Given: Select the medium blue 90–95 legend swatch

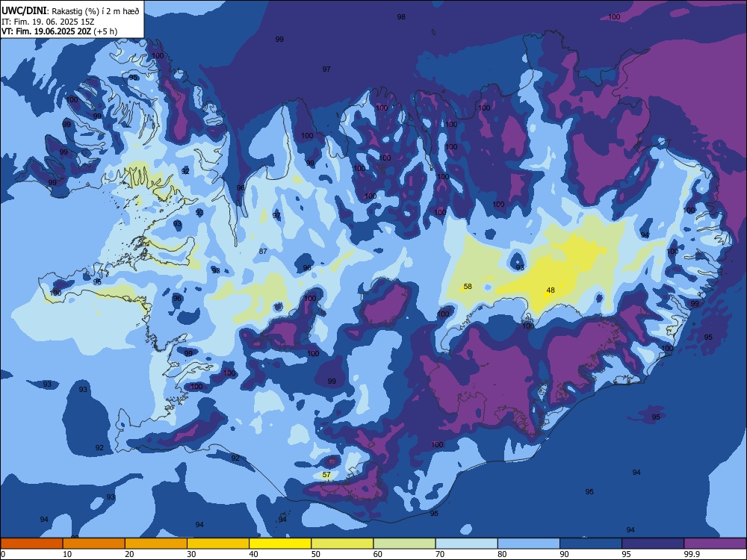Looking at the screenshot, I should [591, 544].
